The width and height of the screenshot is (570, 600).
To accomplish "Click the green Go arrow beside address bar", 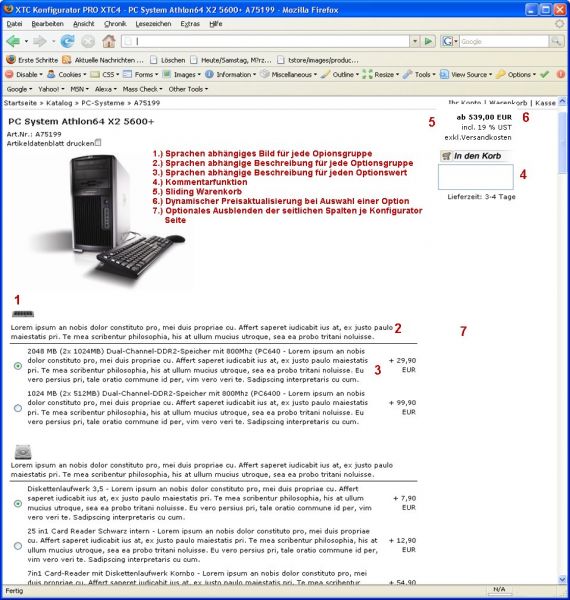I will click(x=428, y=41).
